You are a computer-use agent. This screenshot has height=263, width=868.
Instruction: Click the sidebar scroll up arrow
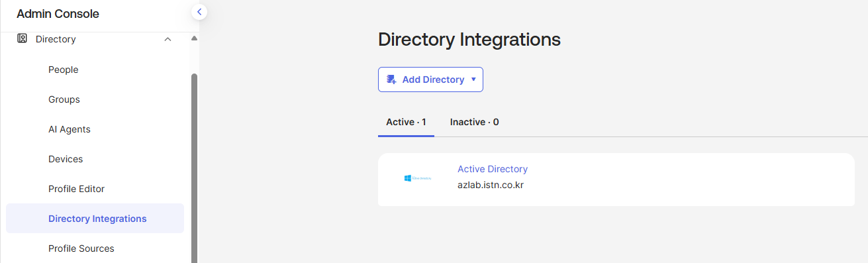pos(194,38)
